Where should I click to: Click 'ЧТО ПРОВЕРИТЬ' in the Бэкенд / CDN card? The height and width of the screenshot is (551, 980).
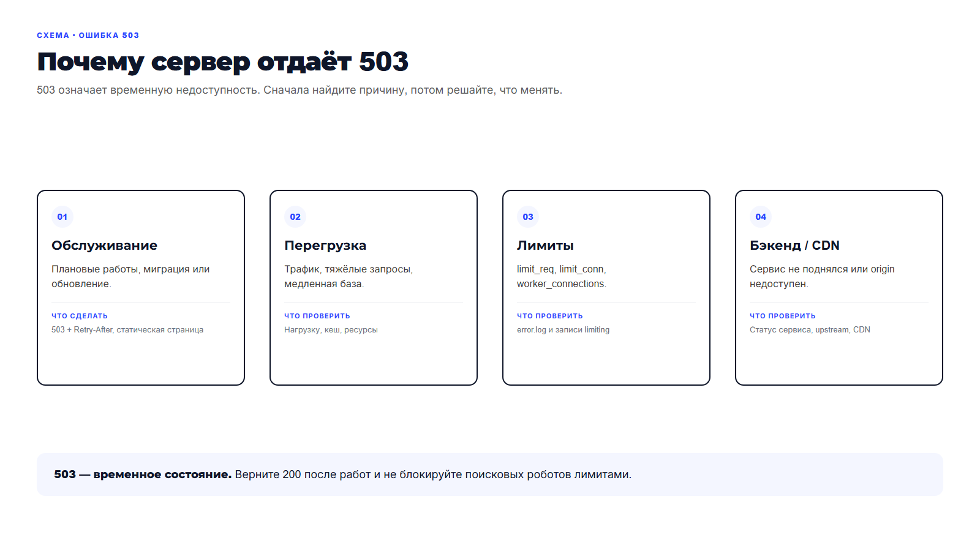click(x=783, y=316)
